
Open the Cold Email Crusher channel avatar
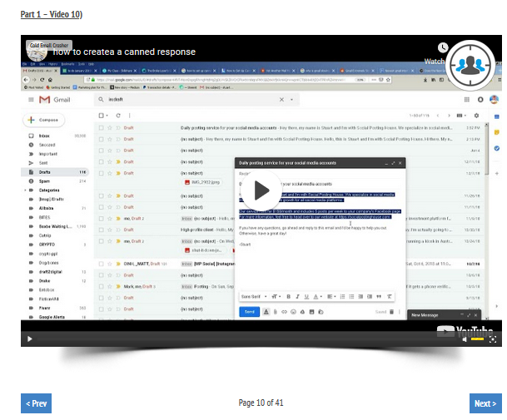coord(37,52)
